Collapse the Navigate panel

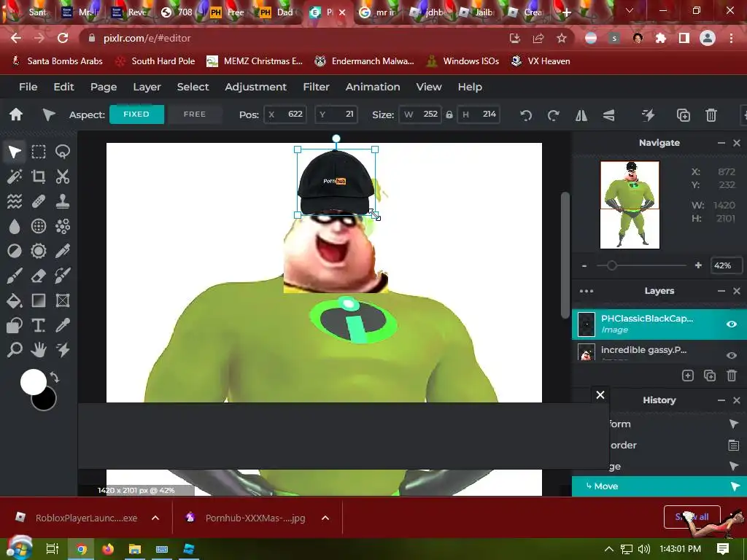[x=721, y=143]
